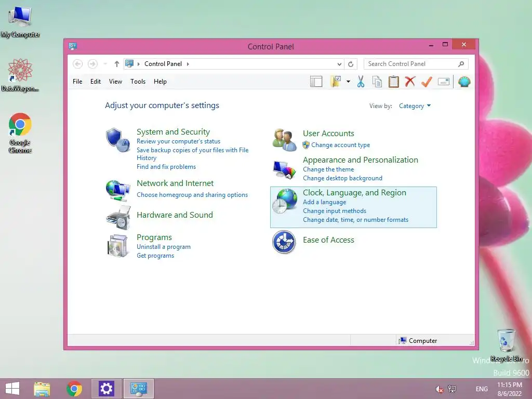The height and width of the screenshot is (399, 532).
Task: Expand the chevron before Control Panel breadcrumb
Action: click(x=138, y=64)
